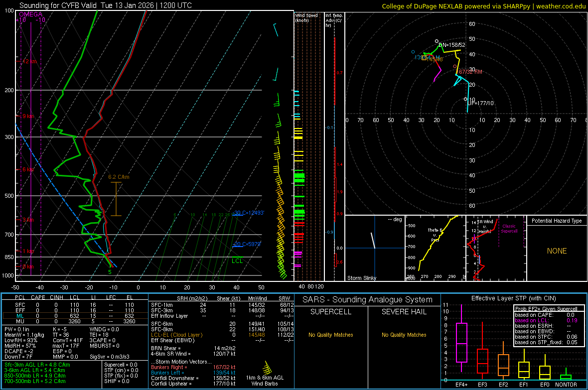Click the Inf. Temp. Adv. header

[x=334, y=20]
